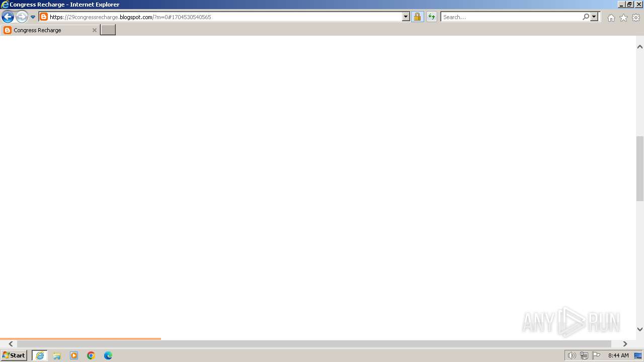Launch Microsoft Edge from the taskbar

(108, 355)
